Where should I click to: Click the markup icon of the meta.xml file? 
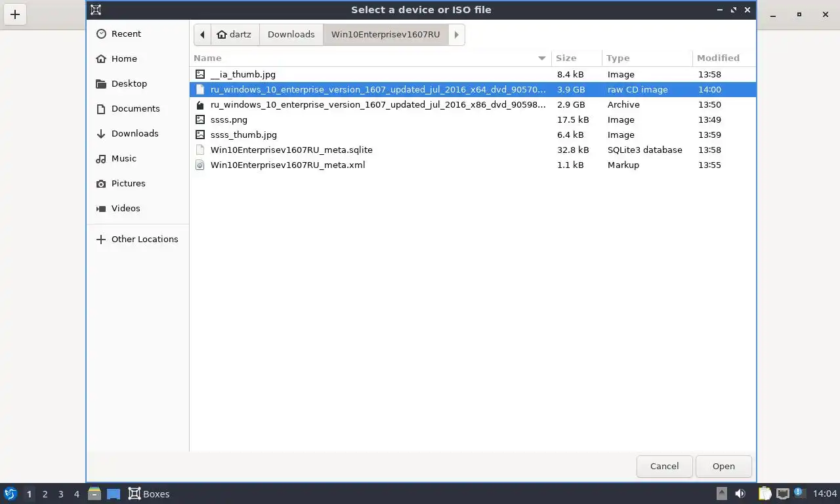(200, 165)
